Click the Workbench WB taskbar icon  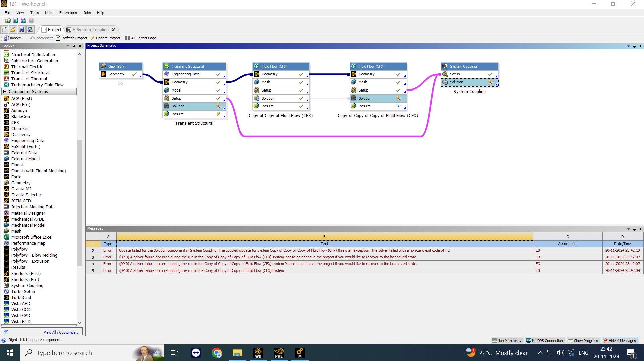tap(258, 353)
